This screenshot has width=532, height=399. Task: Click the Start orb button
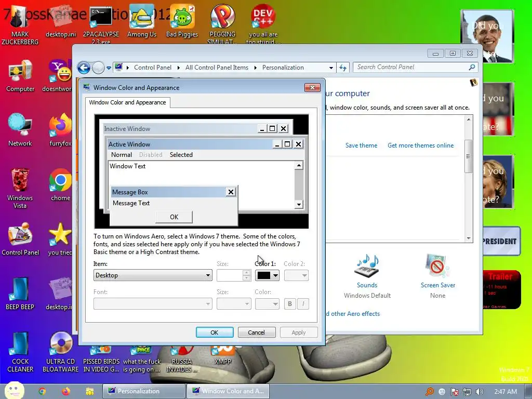point(14,391)
